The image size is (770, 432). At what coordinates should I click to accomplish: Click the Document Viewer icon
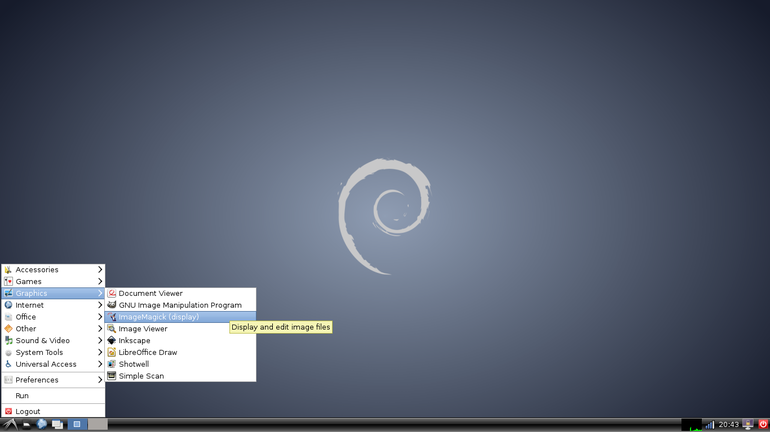tap(112, 294)
